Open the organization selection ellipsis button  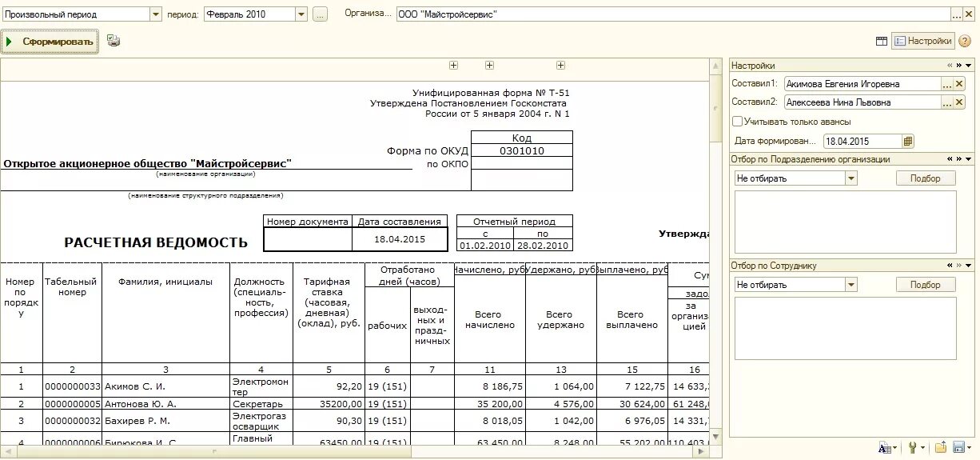956,14
